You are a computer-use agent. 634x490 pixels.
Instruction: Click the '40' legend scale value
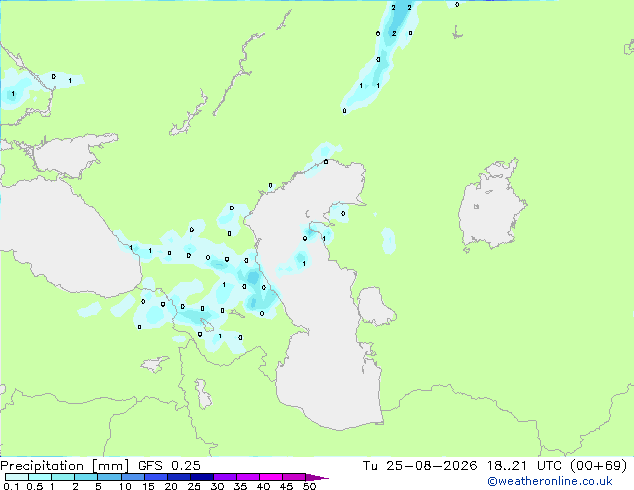tap(263, 486)
